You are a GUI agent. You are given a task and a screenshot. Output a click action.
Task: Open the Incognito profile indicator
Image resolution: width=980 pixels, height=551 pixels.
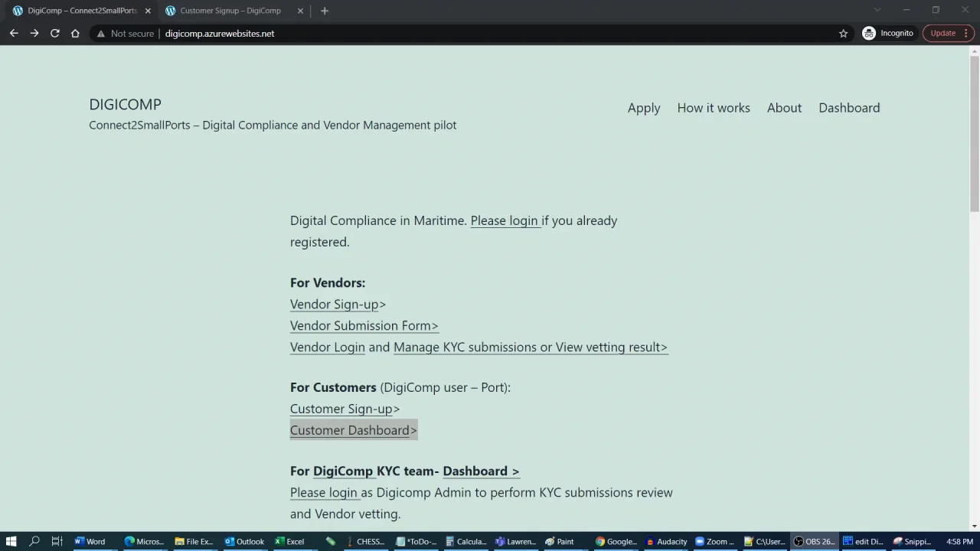(x=888, y=33)
